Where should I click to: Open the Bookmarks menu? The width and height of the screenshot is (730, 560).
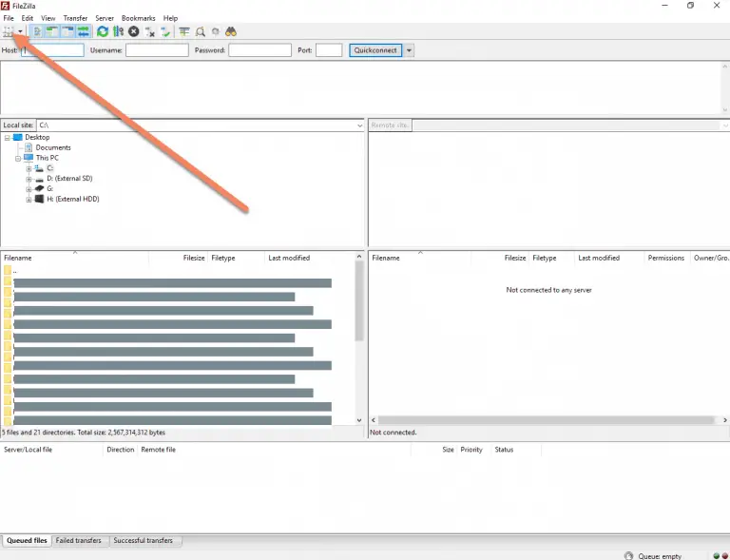138,18
